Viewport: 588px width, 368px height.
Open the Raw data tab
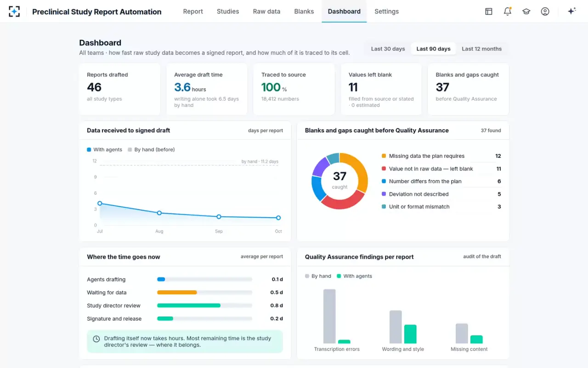click(266, 11)
